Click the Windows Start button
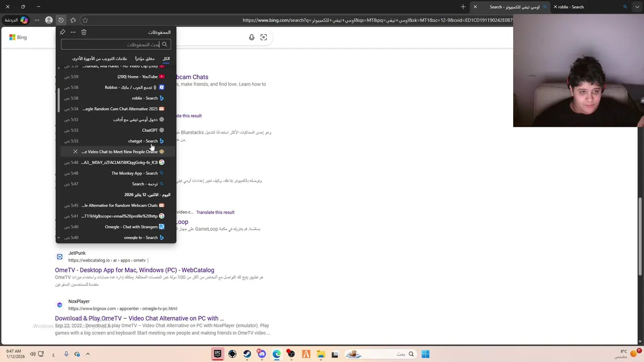 pyautogui.click(x=425, y=354)
